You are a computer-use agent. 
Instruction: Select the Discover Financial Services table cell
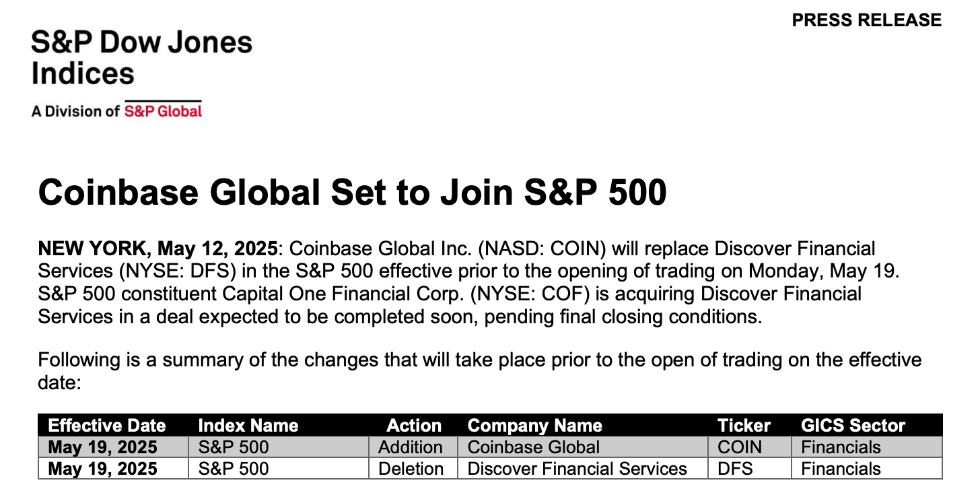click(577, 469)
